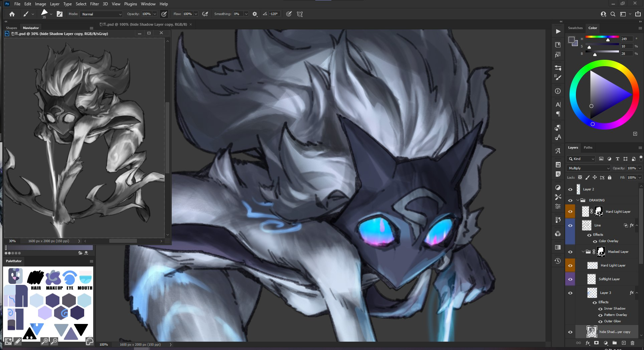Create a new layer plus icon
This screenshot has width=644, height=350.
[x=624, y=343]
